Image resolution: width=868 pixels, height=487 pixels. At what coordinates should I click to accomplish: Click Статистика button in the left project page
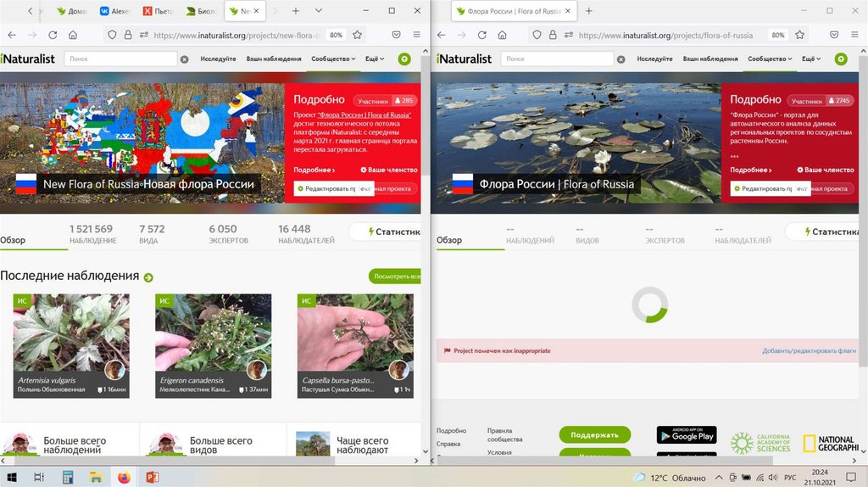(x=386, y=232)
